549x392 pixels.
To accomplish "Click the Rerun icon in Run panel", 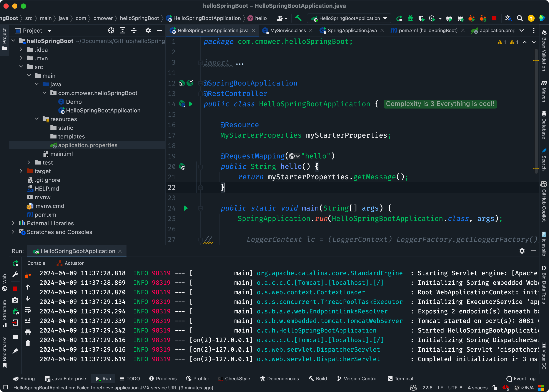I will (15, 263).
